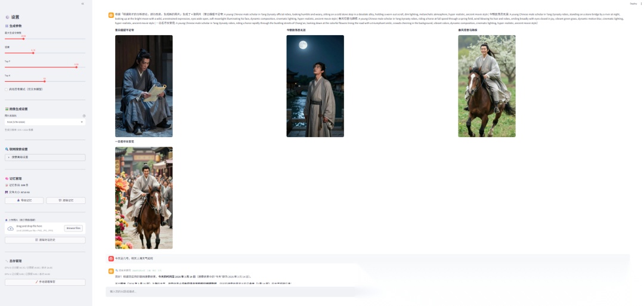The height and width of the screenshot is (306, 644).
Task: Click the 手动清理显存 button
Action: [45, 282]
